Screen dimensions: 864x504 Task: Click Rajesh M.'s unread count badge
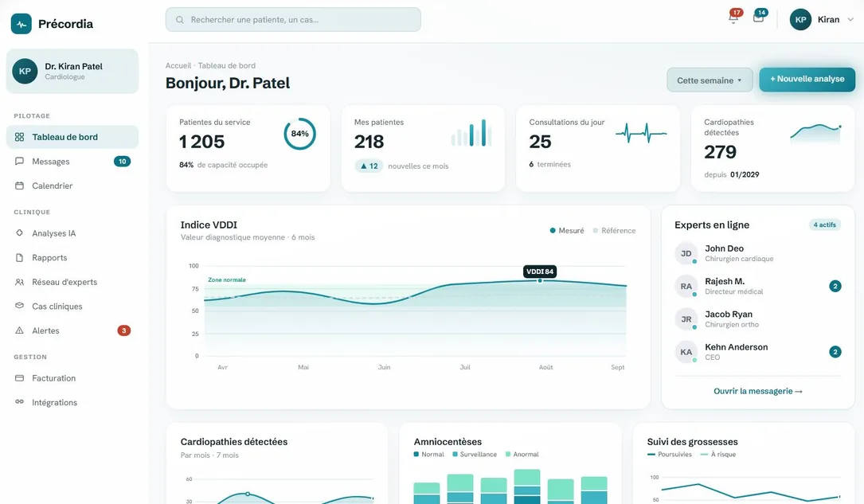tap(835, 287)
